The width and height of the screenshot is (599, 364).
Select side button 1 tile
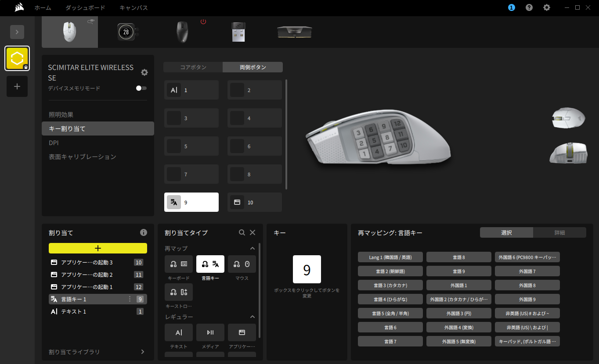pyautogui.click(x=191, y=90)
